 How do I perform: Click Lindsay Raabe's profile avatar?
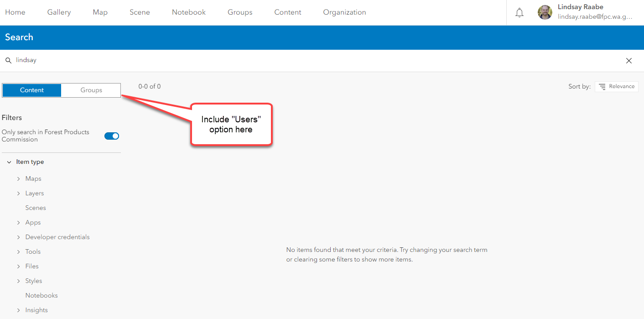(545, 13)
